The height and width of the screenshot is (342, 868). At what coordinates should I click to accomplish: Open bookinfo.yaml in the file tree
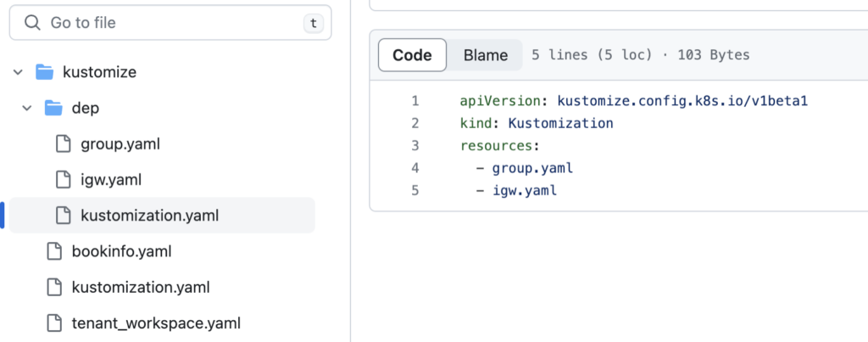click(121, 252)
